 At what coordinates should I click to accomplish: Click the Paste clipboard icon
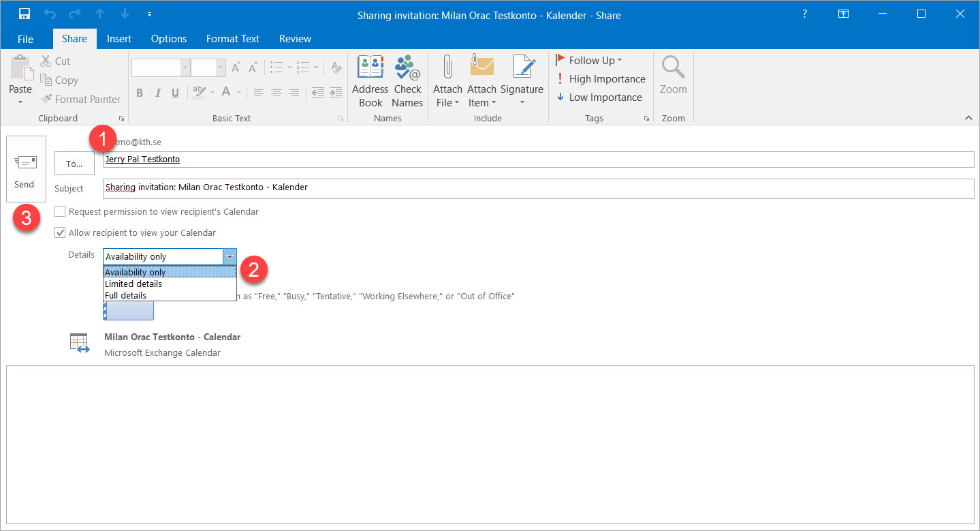pyautogui.click(x=20, y=68)
